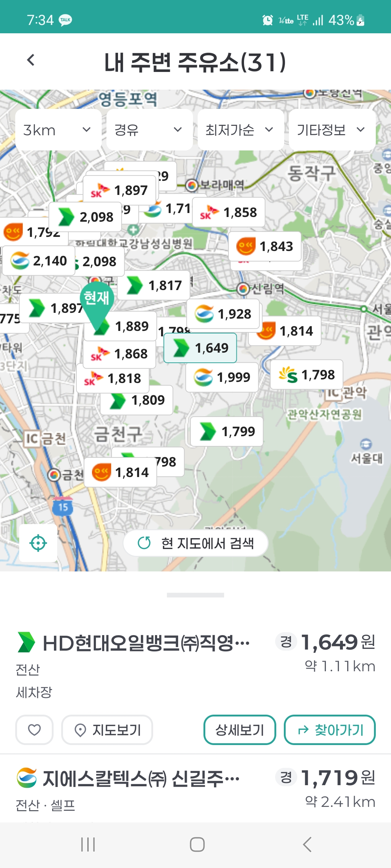Toggle favorite heart for HD Hyundai Oilbank
Image resolution: width=391 pixels, height=868 pixels.
point(34,730)
